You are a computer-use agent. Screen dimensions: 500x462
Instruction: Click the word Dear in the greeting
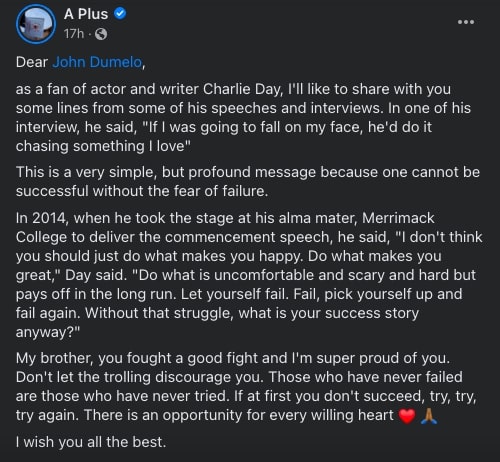[32, 62]
